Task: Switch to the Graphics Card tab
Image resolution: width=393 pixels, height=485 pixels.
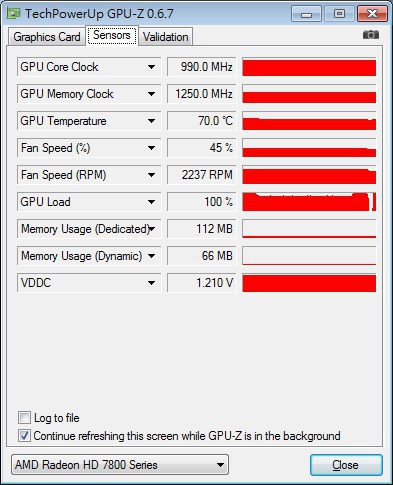Action: click(x=47, y=37)
